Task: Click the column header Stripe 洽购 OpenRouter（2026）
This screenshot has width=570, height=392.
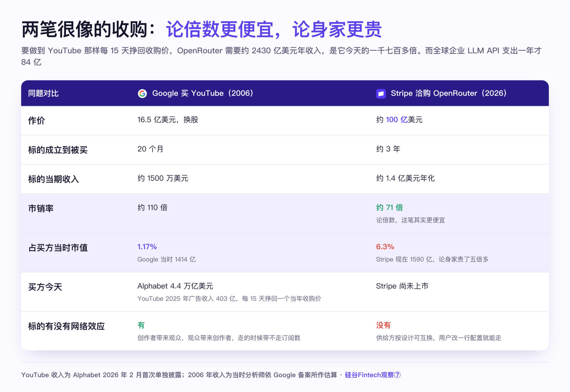Action: pyautogui.click(x=449, y=93)
